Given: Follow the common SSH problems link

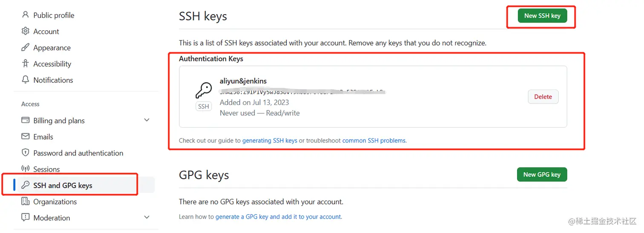Looking at the screenshot, I should click(x=374, y=140).
